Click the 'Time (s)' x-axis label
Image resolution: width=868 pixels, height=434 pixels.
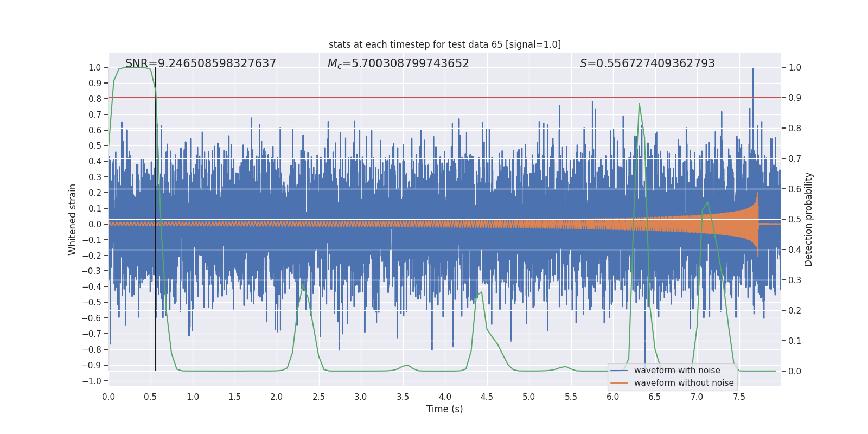pos(444,409)
